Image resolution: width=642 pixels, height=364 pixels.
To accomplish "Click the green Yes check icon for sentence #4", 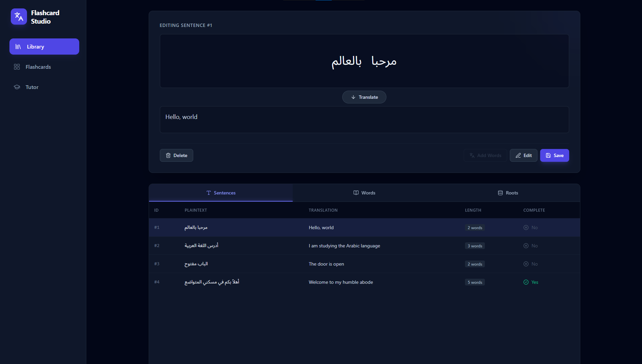I will coord(526,282).
